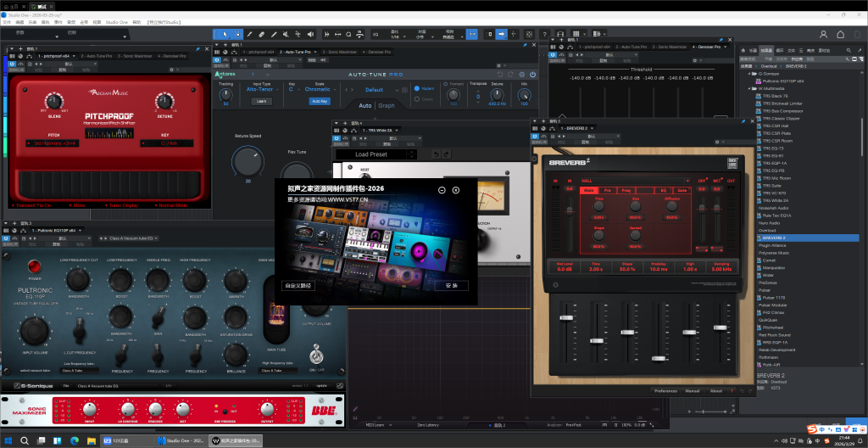
Task: Open the Input Type Alto-Tenor dropdown
Action: [x=259, y=88]
